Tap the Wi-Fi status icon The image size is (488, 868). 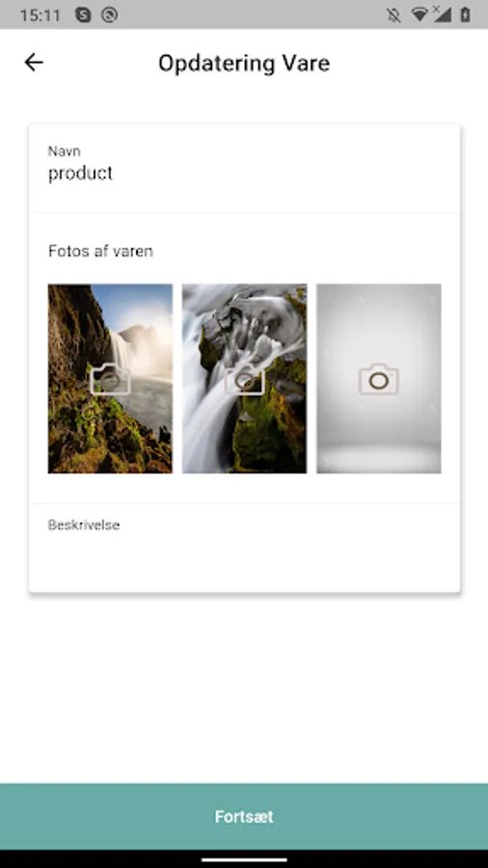click(420, 14)
